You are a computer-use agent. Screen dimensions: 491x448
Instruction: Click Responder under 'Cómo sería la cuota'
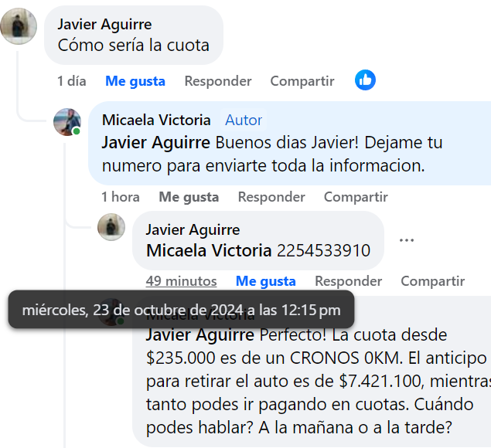[217, 81]
